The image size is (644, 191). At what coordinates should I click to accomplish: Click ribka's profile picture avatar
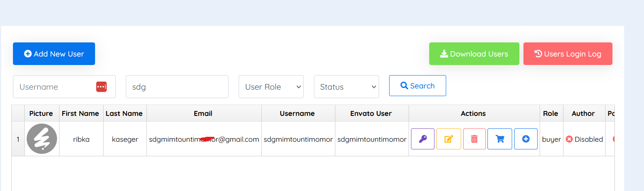[x=42, y=139]
